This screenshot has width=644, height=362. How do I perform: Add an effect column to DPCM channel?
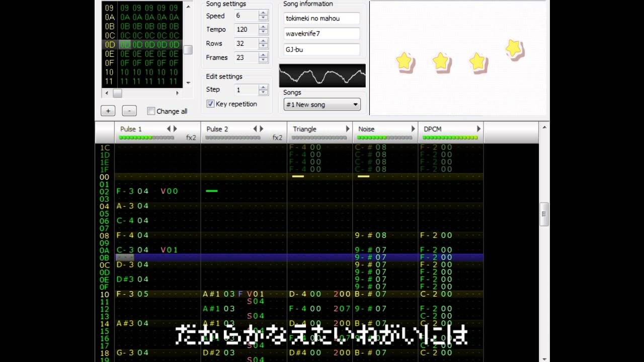pos(478,129)
